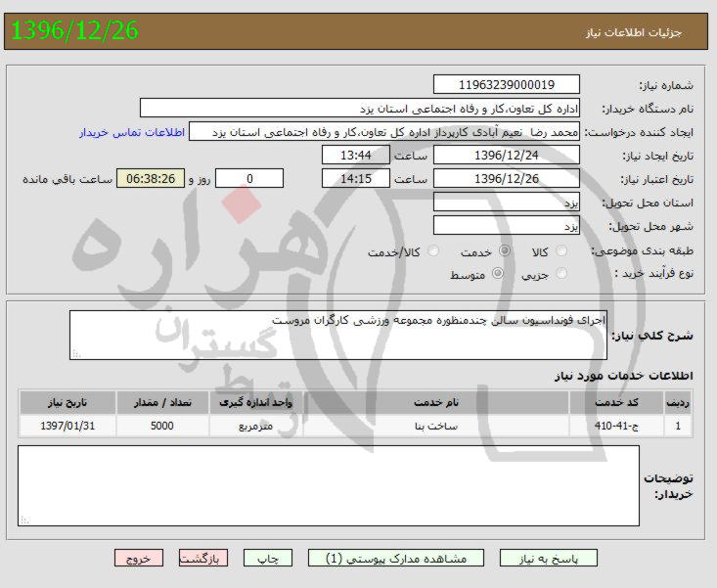
Task: Click the creation time field 13:44
Action: 356,155
